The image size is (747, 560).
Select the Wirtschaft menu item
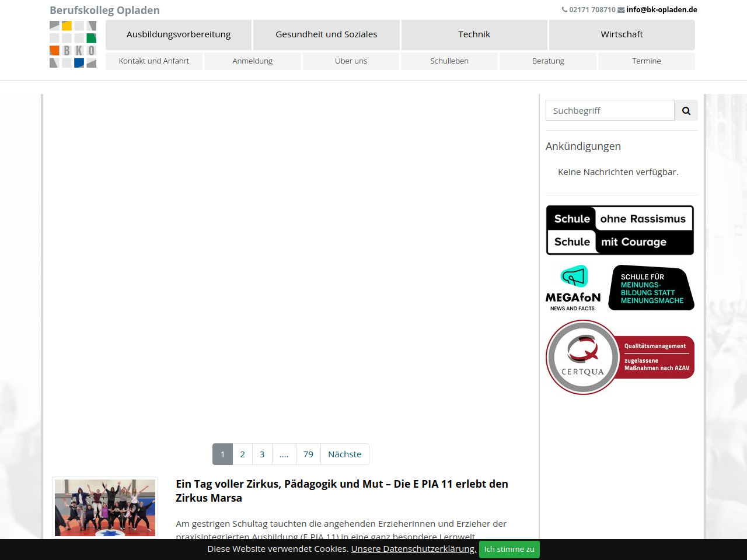pos(622,34)
